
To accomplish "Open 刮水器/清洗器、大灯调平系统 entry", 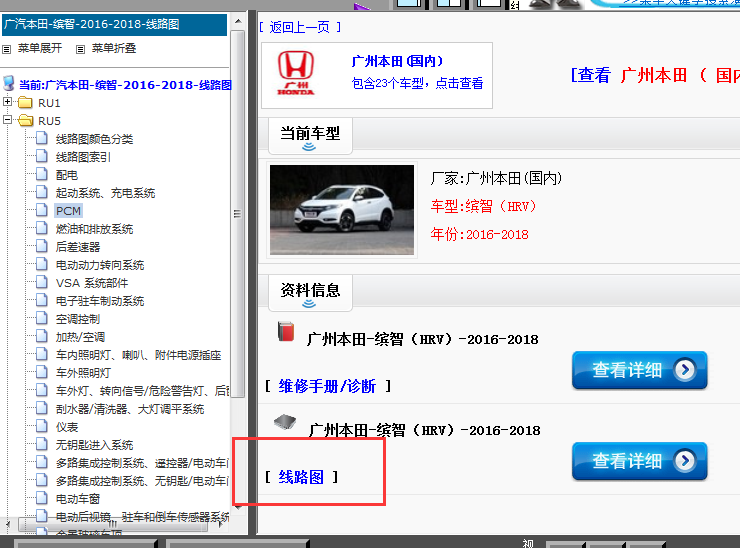I will point(130,409).
